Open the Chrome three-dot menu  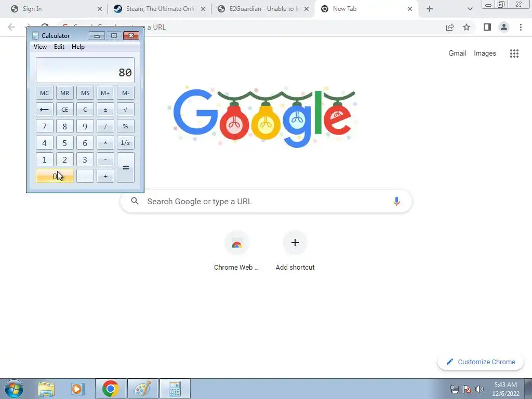click(x=521, y=27)
